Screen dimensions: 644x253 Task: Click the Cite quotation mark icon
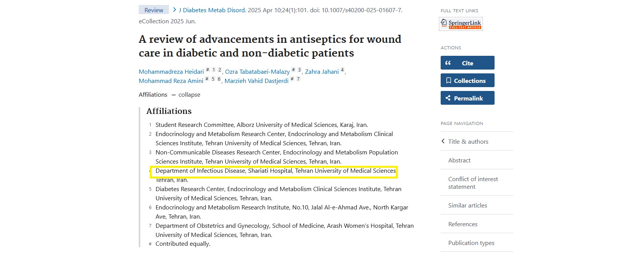point(448,63)
